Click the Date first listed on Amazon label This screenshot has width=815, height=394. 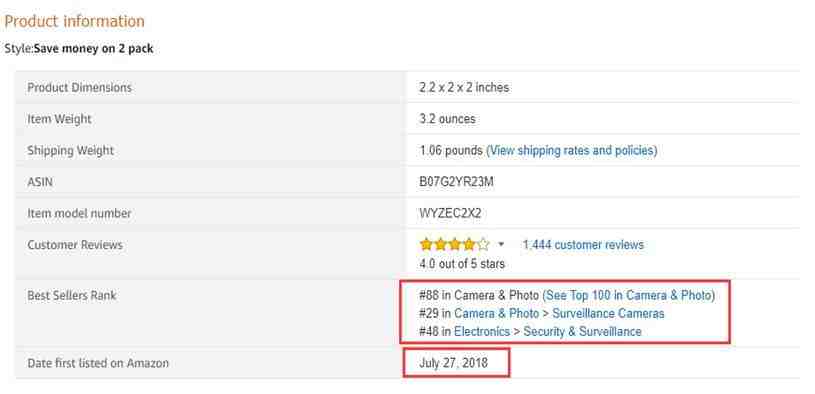tap(98, 363)
